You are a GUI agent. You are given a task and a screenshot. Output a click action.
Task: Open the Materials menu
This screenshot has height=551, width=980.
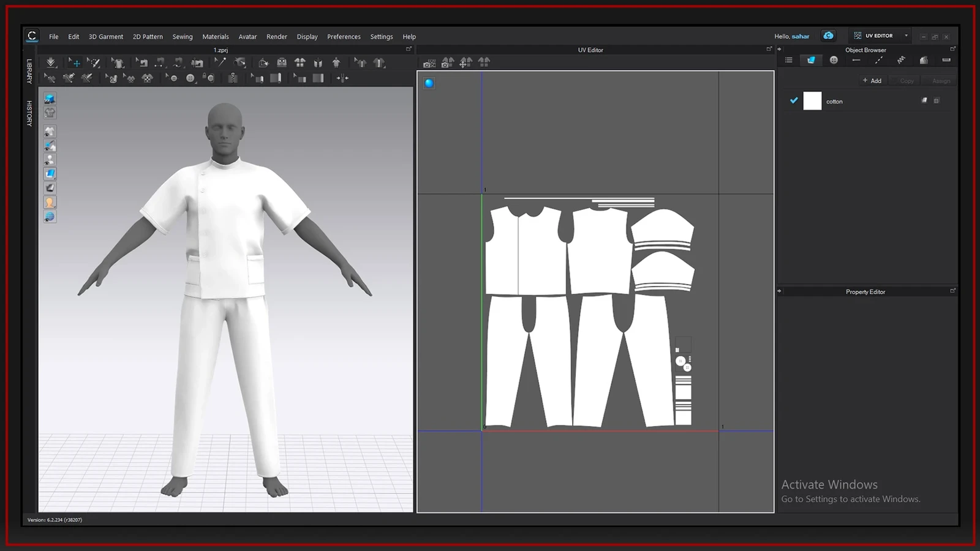click(x=216, y=37)
